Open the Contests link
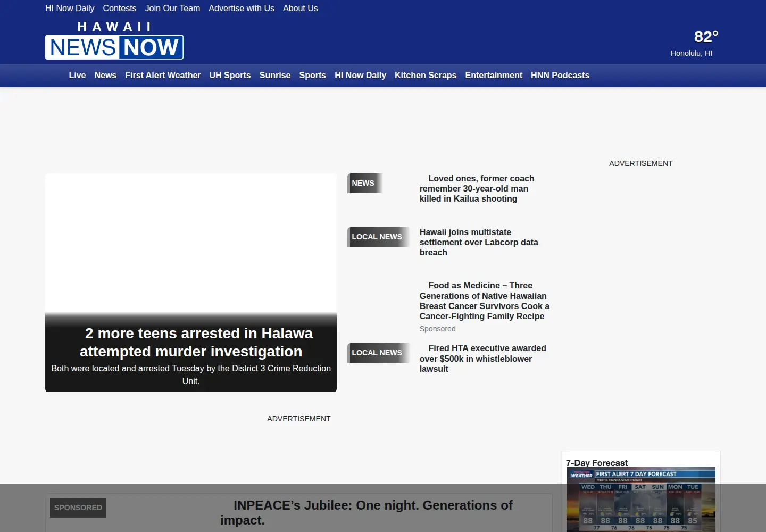 [x=120, y=8]
